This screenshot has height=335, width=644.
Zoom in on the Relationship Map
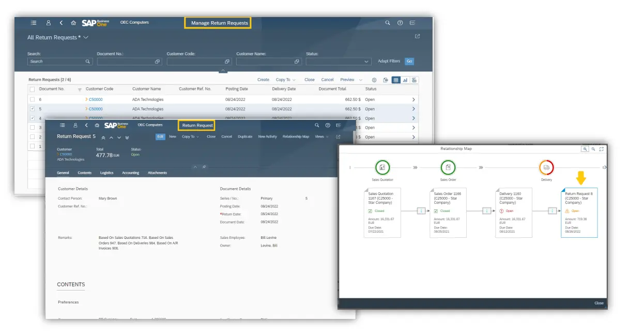pyautogui.click(x=585, y=149)
